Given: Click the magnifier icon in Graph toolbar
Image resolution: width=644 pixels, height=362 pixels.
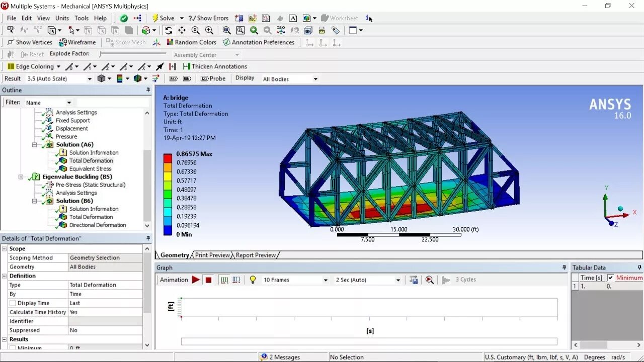Looking at the screenshot, I should pyautogui.click(x=429, y=280).
